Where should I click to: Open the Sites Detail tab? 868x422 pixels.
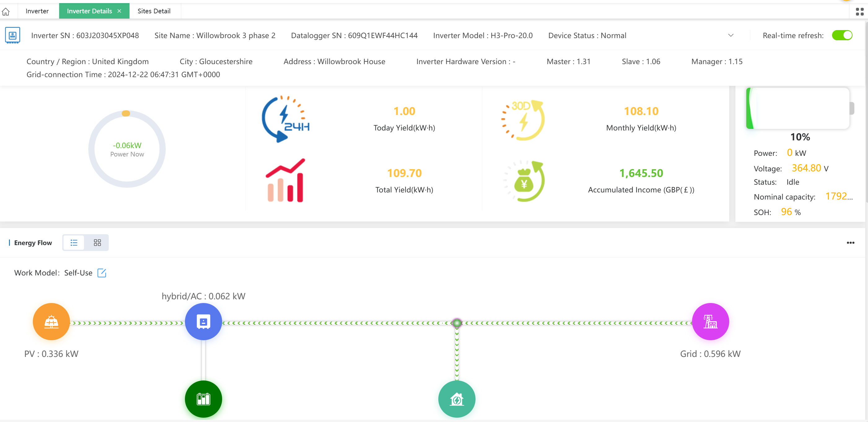(154, 11)
